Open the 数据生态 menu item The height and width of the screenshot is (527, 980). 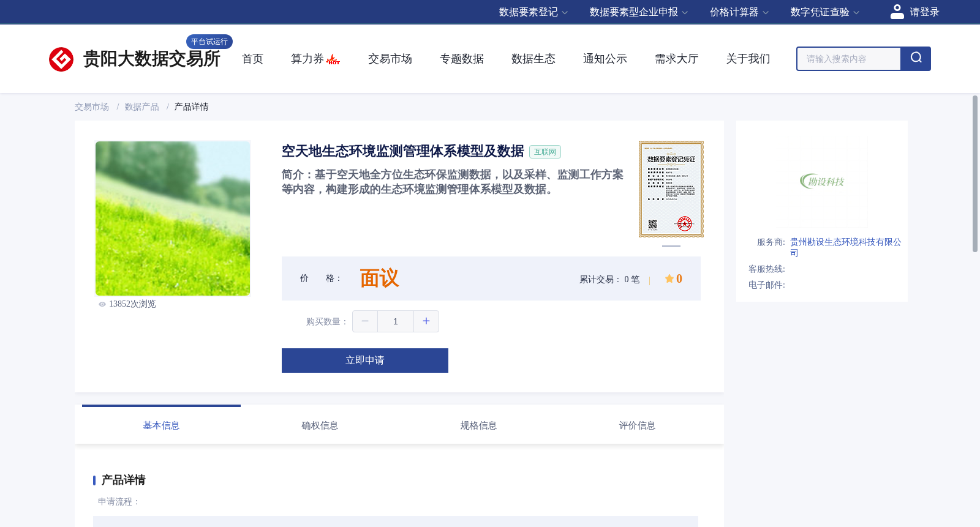pyautogui.click(x=533, y=59)
